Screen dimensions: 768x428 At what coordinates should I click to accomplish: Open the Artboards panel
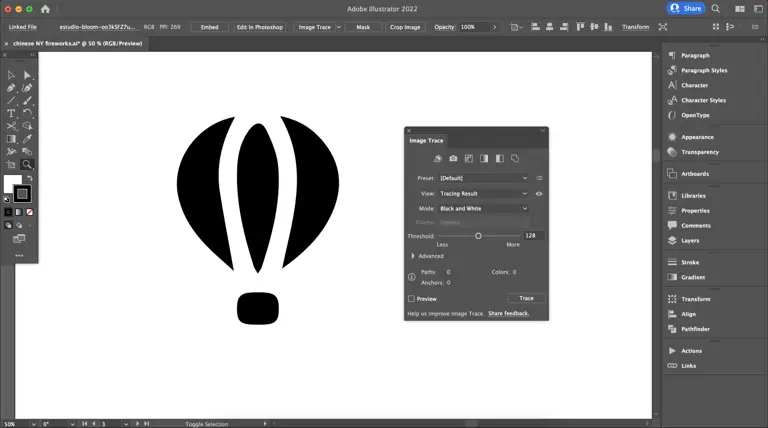(695, 174)
